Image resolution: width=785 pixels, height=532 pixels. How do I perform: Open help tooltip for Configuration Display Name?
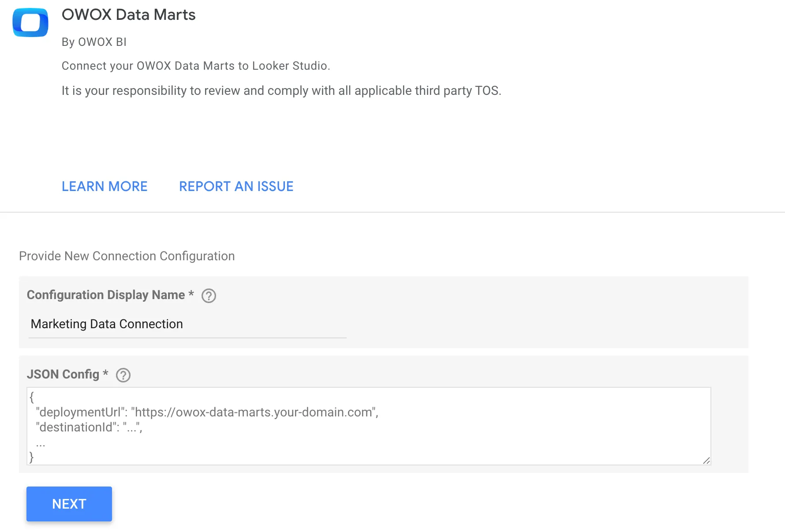coord(209,296)
